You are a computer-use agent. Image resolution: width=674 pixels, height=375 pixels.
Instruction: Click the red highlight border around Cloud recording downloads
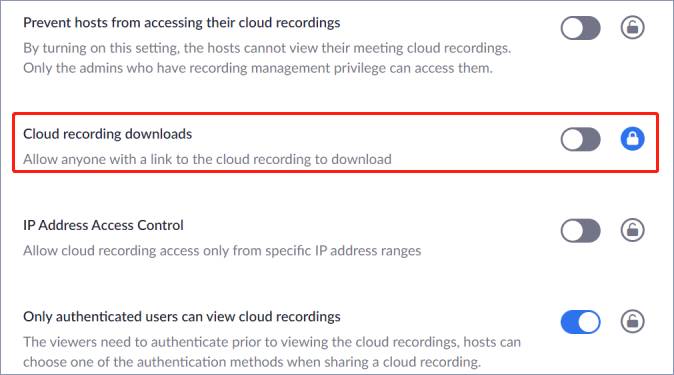(x=335, y=114)
